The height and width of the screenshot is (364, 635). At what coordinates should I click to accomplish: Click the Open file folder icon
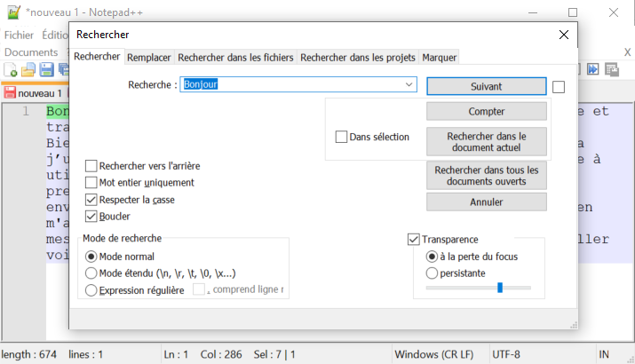click(28, 69)
